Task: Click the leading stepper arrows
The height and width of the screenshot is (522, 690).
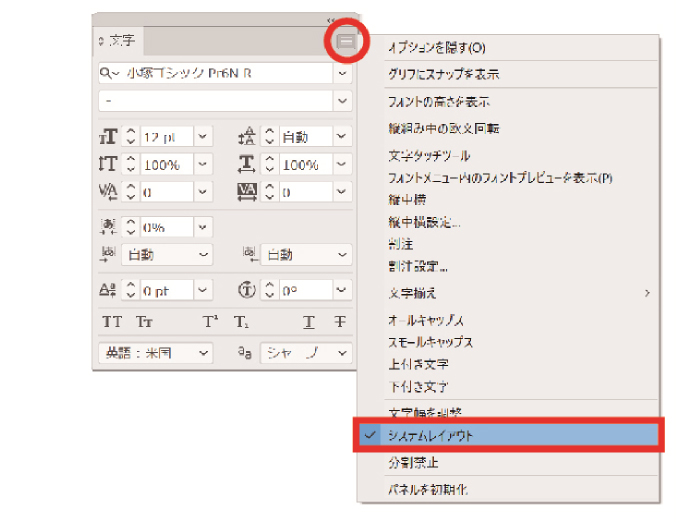Action: [269, 136]
